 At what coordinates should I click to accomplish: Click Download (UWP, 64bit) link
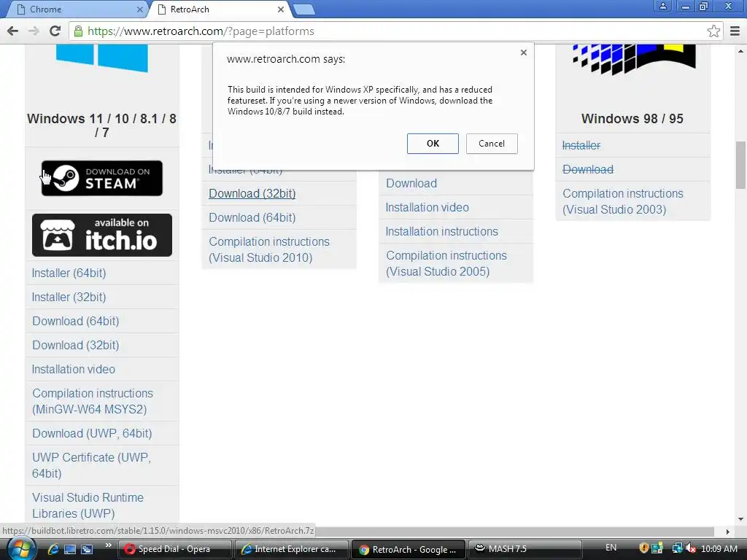click(x=92, y=433)
